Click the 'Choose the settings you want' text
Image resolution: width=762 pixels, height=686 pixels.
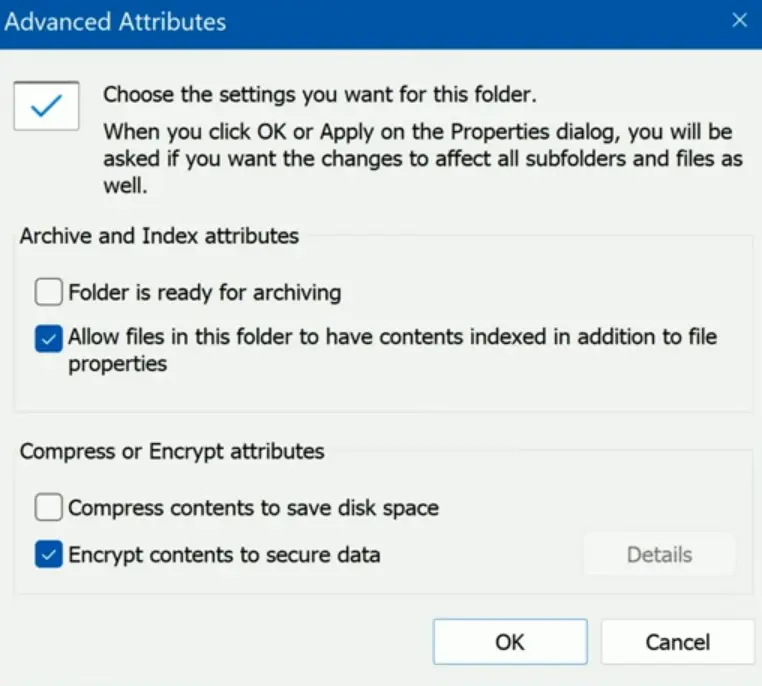[320, 96]
